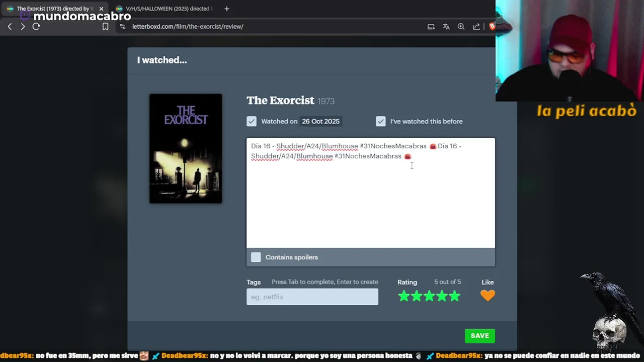
Task: Uncheck I've watched this before
Action: tap(380, 121)
